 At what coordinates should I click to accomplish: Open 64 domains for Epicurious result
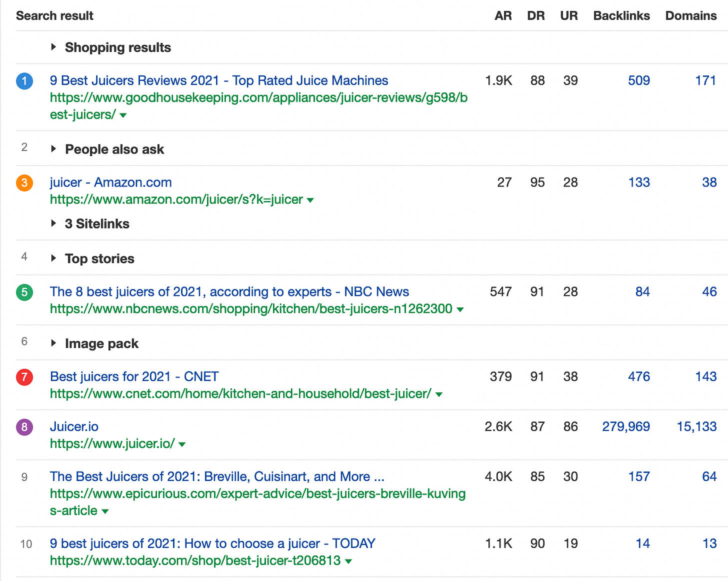click(x=709, y=476)
